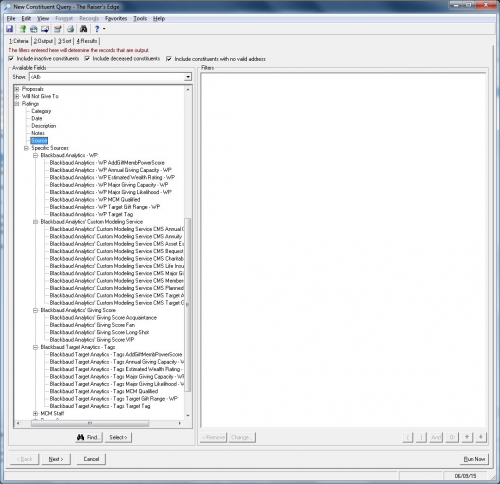Open the File menu
The image size is (500, 484).
pos(11,18)
